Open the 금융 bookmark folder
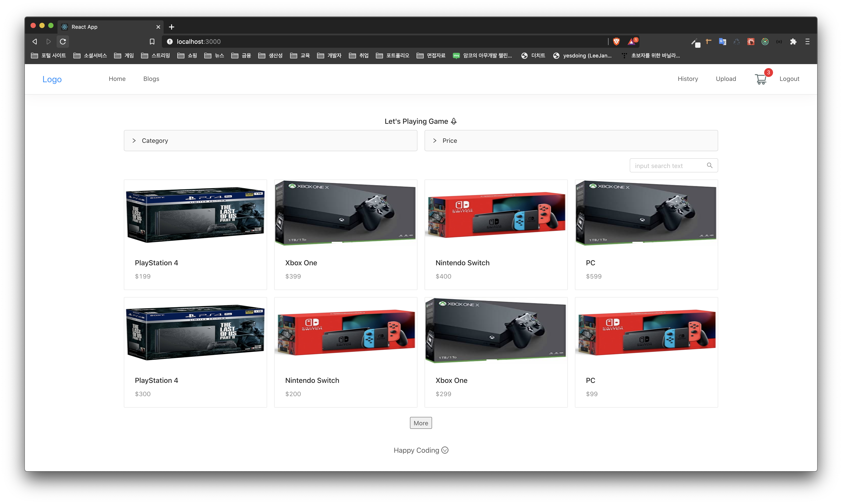 coord(241,55)
